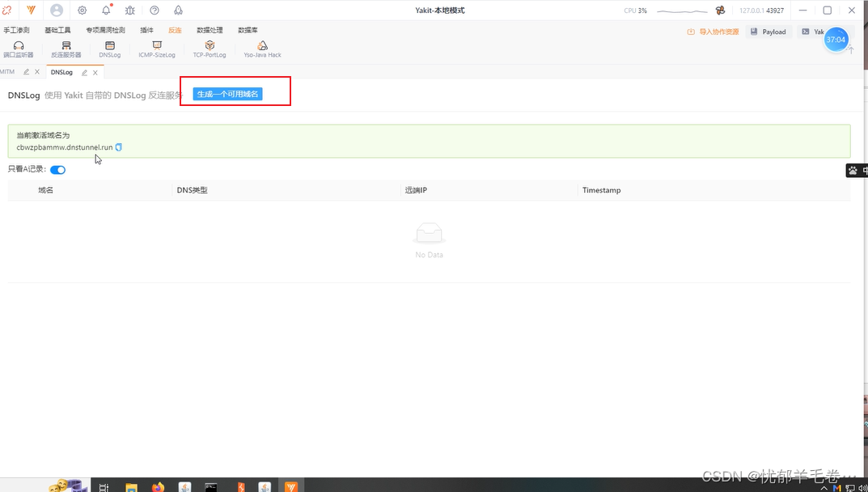Open the settings gear icon
868x492 pixels.
[x=82, y=10]
